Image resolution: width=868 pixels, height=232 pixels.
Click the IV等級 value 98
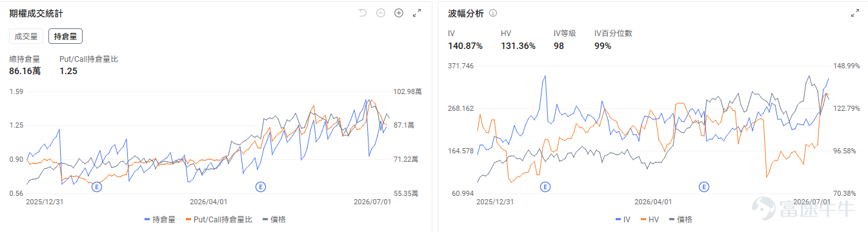coord(559,46)
